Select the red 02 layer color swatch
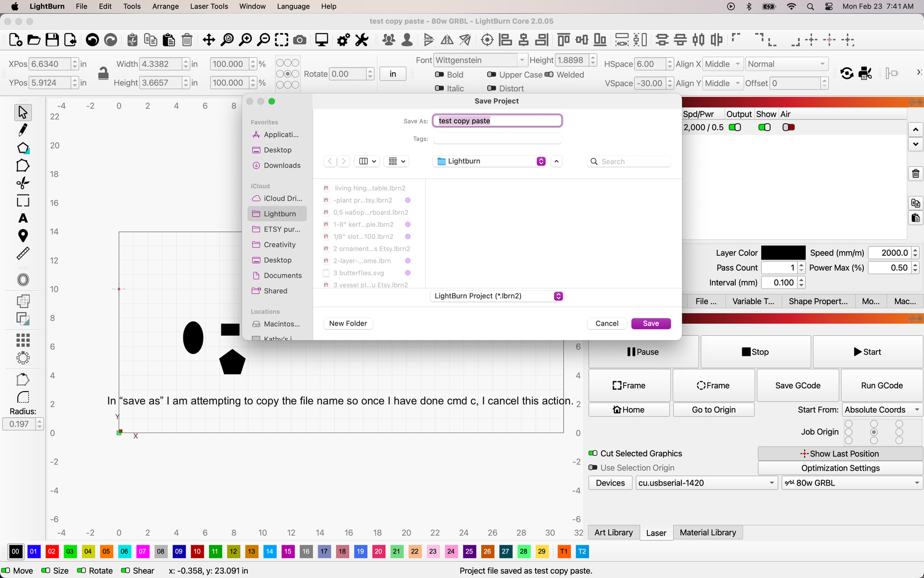This screenshot has height=578, width=924. (x=52, y=551)
